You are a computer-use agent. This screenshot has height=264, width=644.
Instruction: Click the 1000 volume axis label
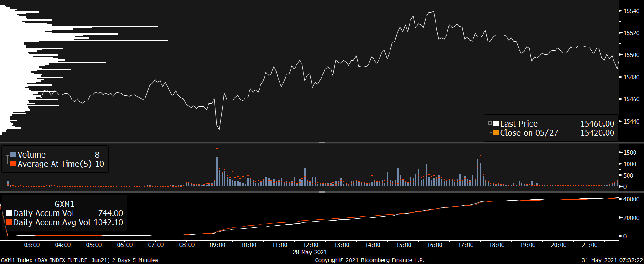[629, 164]
